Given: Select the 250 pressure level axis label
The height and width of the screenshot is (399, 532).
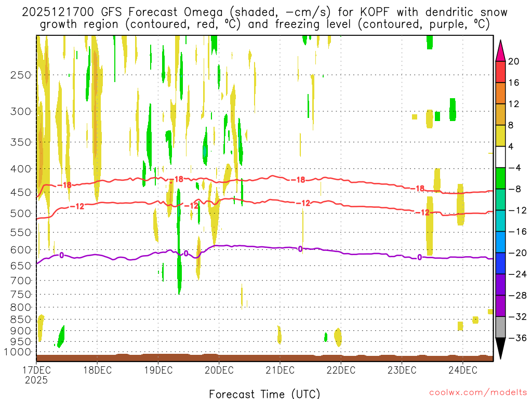Looking at the screenshot, I should click(x=21, y=75).
